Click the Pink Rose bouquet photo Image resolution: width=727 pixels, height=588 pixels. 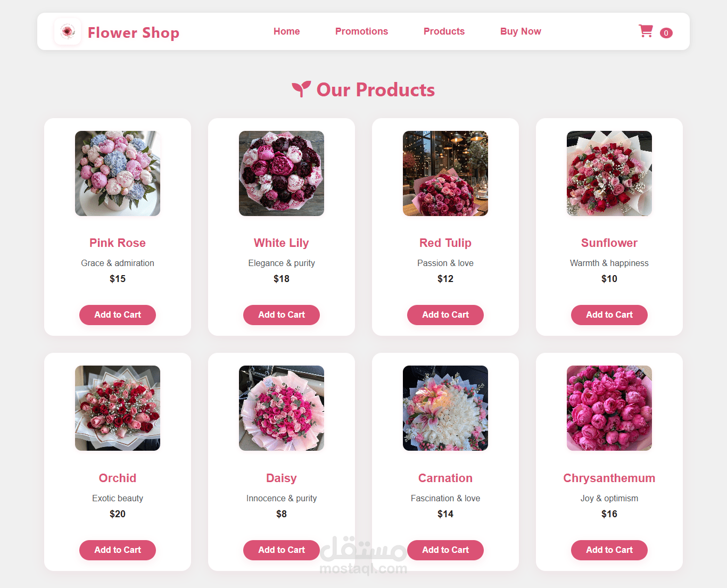pos(118,173)
